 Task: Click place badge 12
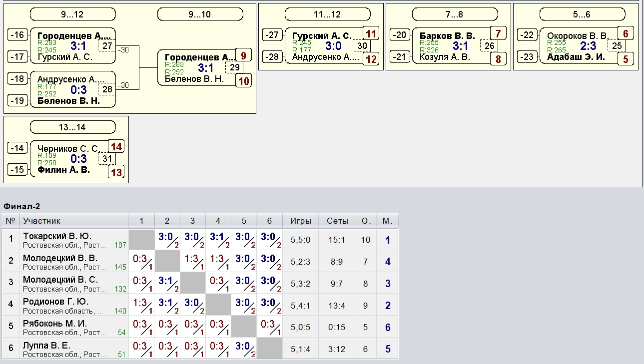coord(371,59)
